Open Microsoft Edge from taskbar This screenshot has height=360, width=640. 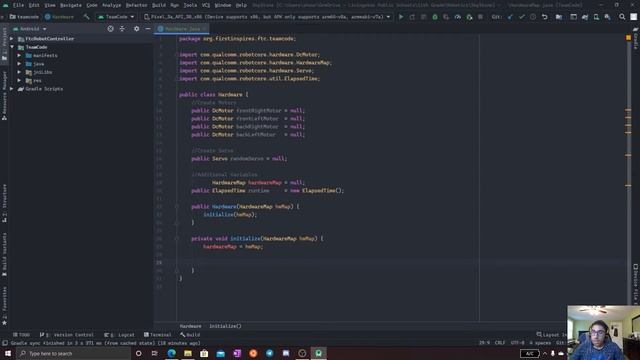171,353
